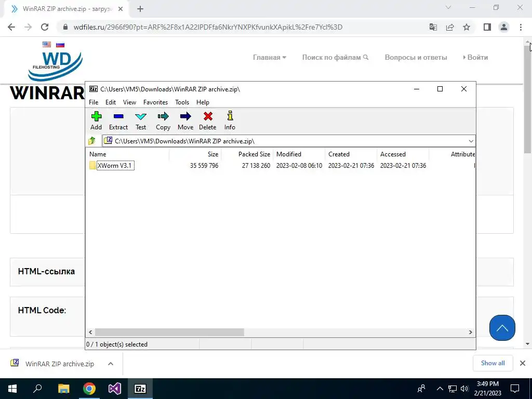
Task: Click the browser page vertical scrollbar thumb
Action: (x=528, y=98)
